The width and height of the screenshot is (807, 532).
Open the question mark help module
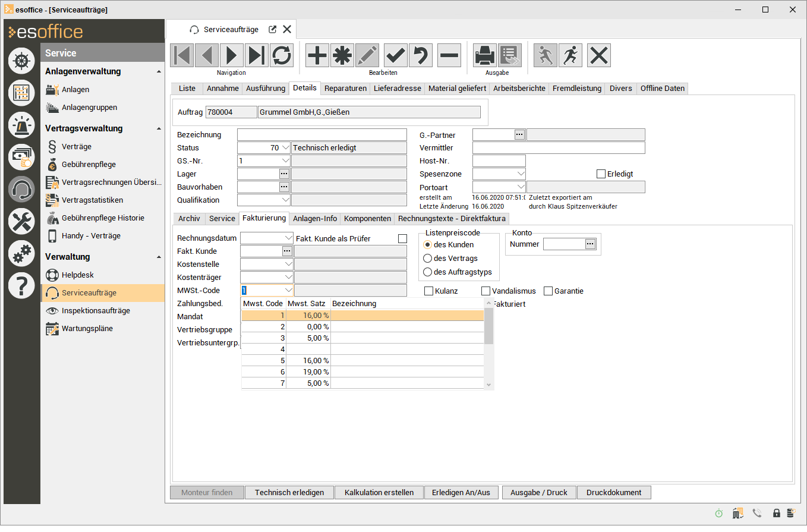pyautogui.click(x=21, y=286)
